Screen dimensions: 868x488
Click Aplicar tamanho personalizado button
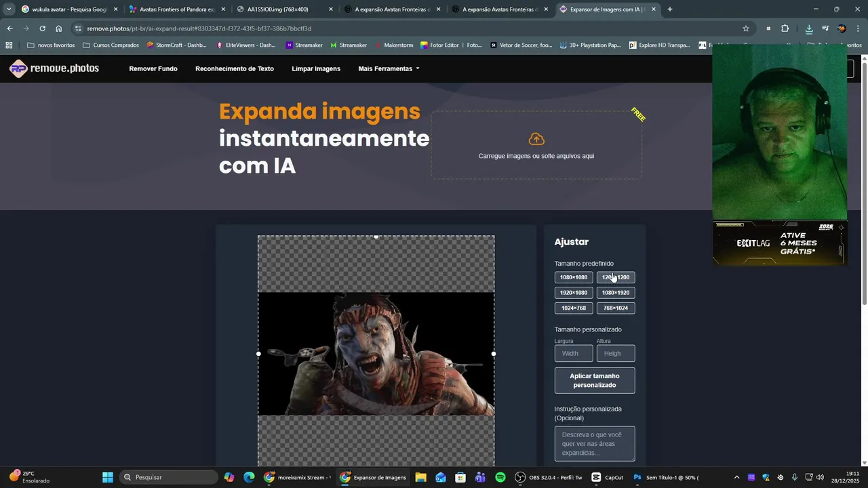(595, 380)
